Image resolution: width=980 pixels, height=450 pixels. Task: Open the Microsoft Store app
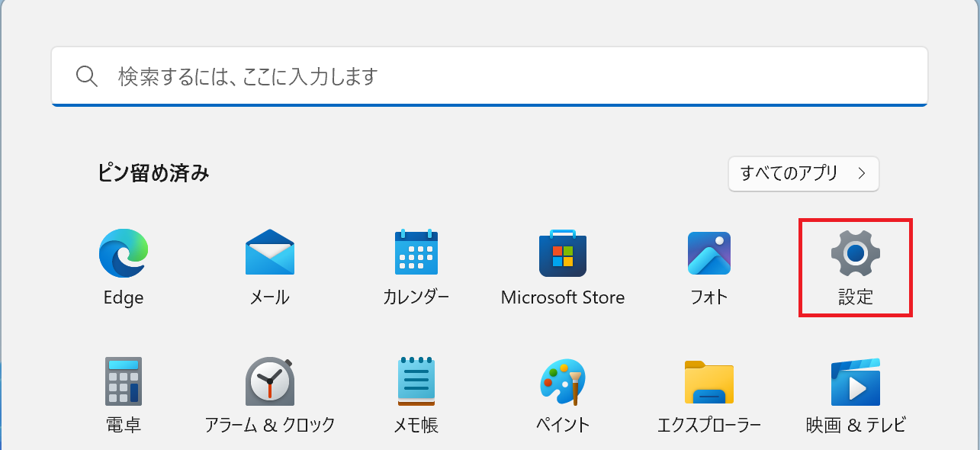563,253
